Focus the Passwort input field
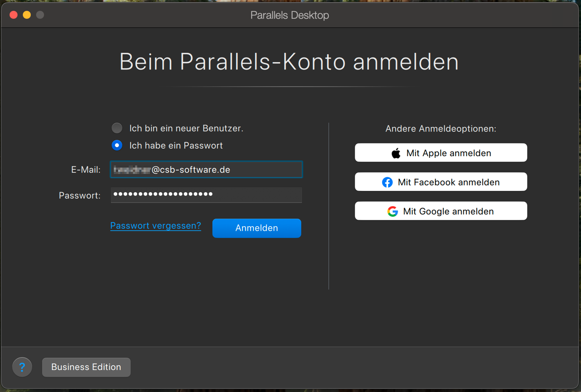 [x=206, y=195]
